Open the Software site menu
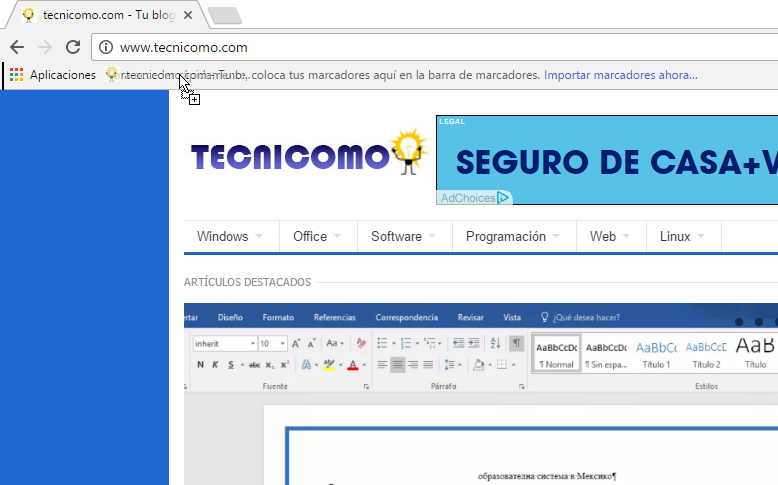Image resolution: width=778 pixels, height=485 pixels. (404, 237)
